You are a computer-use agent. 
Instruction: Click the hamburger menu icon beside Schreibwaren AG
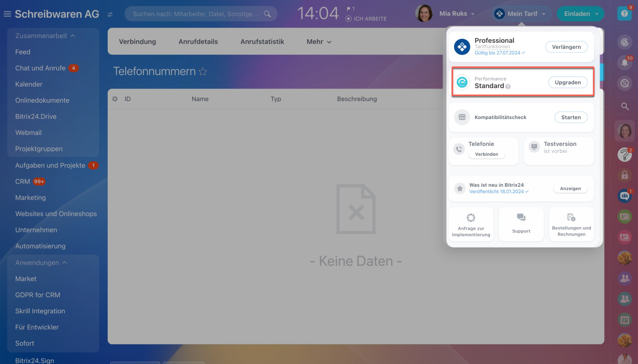pos(7,14)
